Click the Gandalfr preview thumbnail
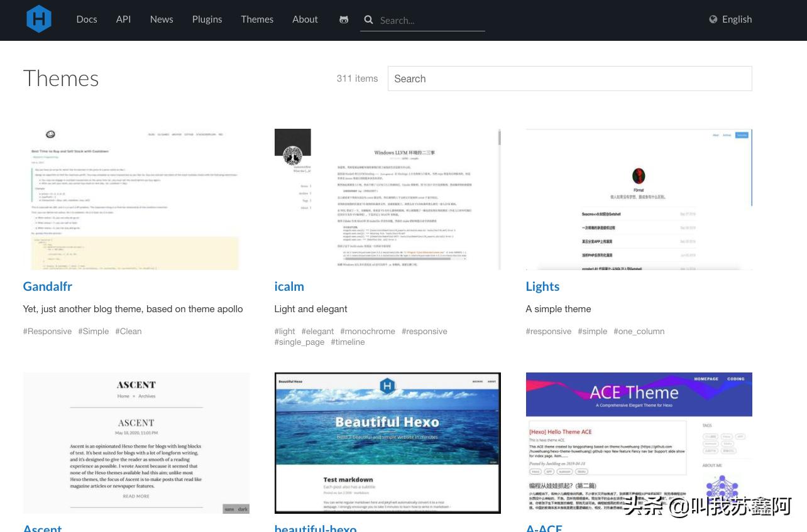This screenshot has height=532, width=807. [136, 199]
